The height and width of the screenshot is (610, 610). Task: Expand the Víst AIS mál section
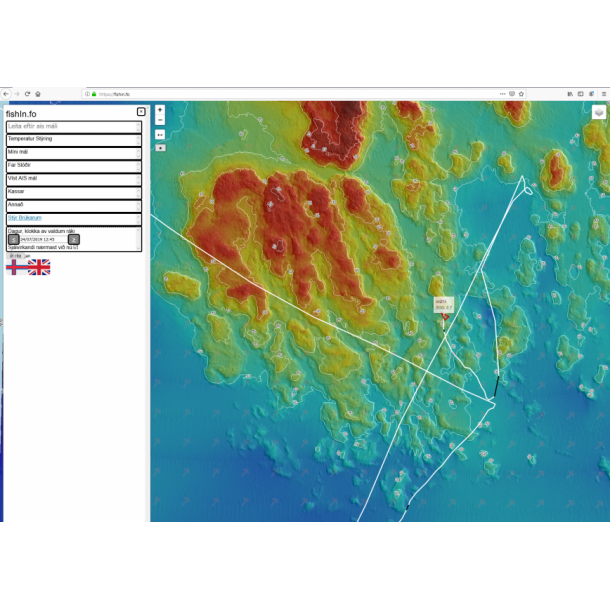[74, 178]
